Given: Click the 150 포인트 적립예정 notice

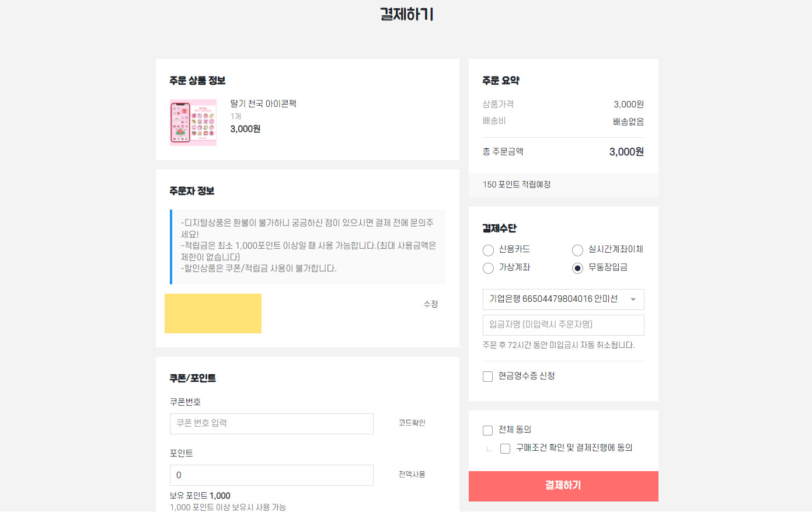Looking at the screenshot, I should tap(517, 184).
